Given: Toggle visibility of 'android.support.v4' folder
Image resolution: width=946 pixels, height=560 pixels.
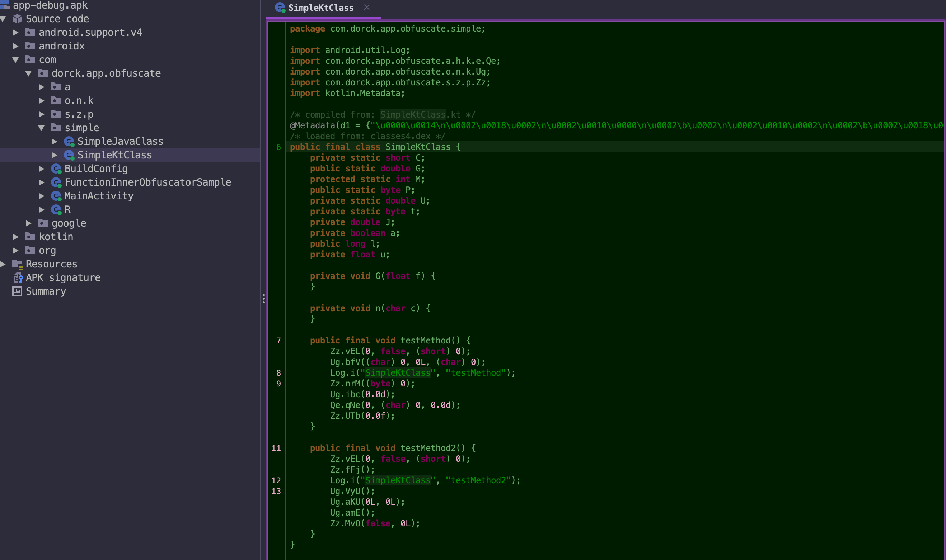Looking at the screenshot, I should pyautogui.click(x=15, y=32).
